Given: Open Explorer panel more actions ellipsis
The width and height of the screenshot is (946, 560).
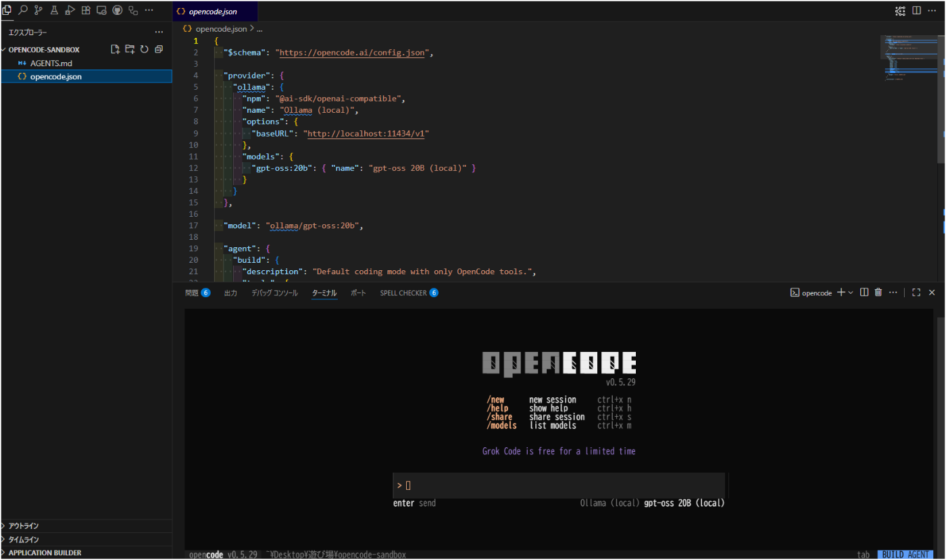Looking at the screenshot, I should tap(159, 32).
